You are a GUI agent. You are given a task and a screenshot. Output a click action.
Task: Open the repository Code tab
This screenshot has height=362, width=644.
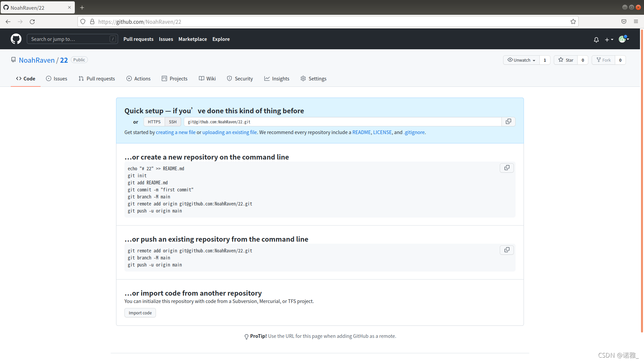tap(25, 78)
